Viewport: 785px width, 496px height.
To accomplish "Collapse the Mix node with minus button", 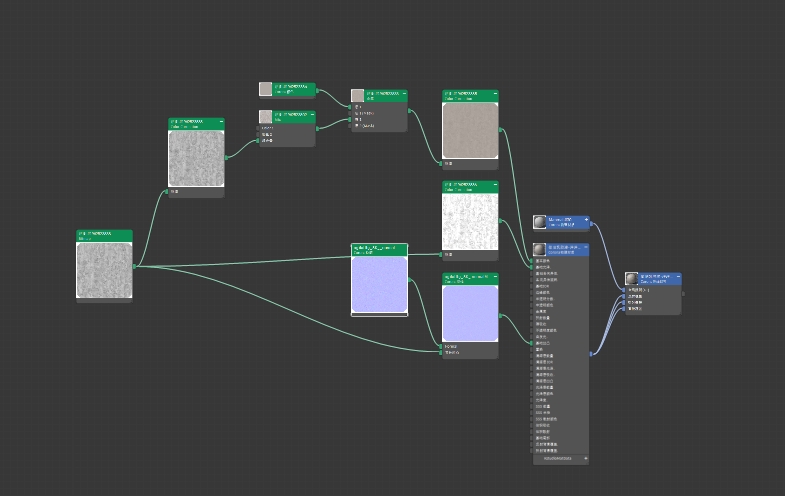I will click(x=312, y=115).
